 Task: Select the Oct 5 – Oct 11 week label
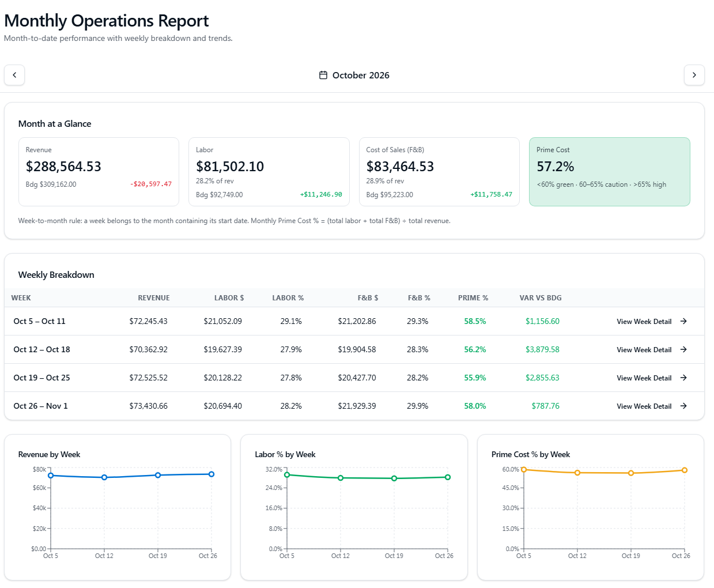point(39,321)
